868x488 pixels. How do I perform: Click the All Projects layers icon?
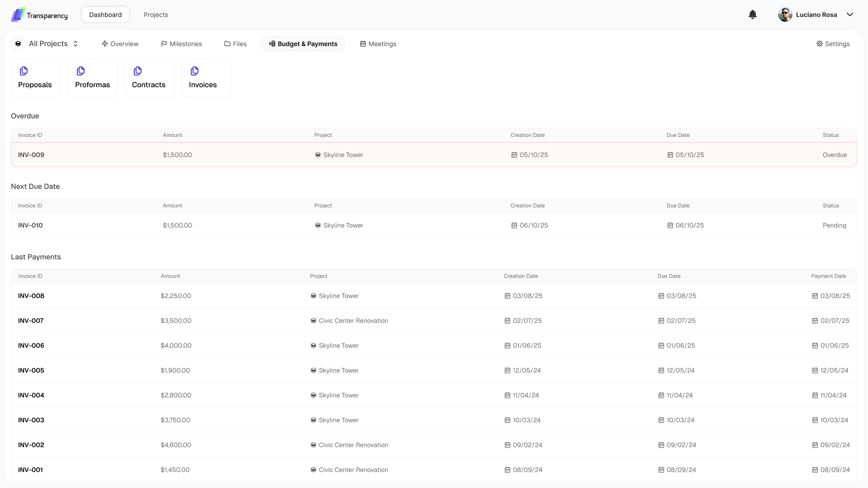(x=18, y=44)
